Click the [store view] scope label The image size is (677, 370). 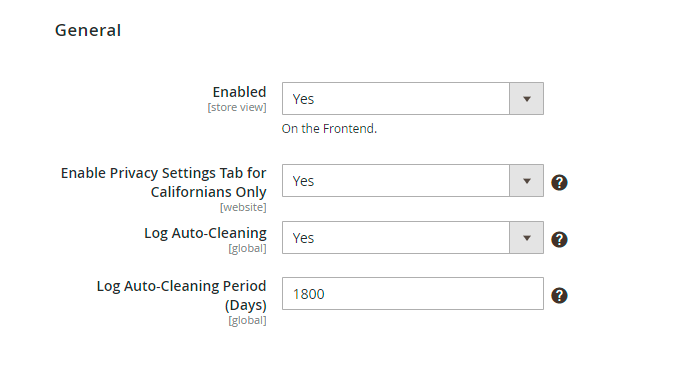tap(237, 107)
